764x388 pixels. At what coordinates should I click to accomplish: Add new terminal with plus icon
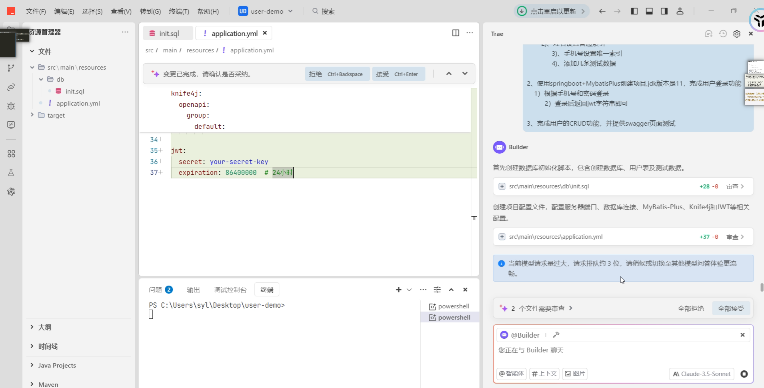coord(398,290)
